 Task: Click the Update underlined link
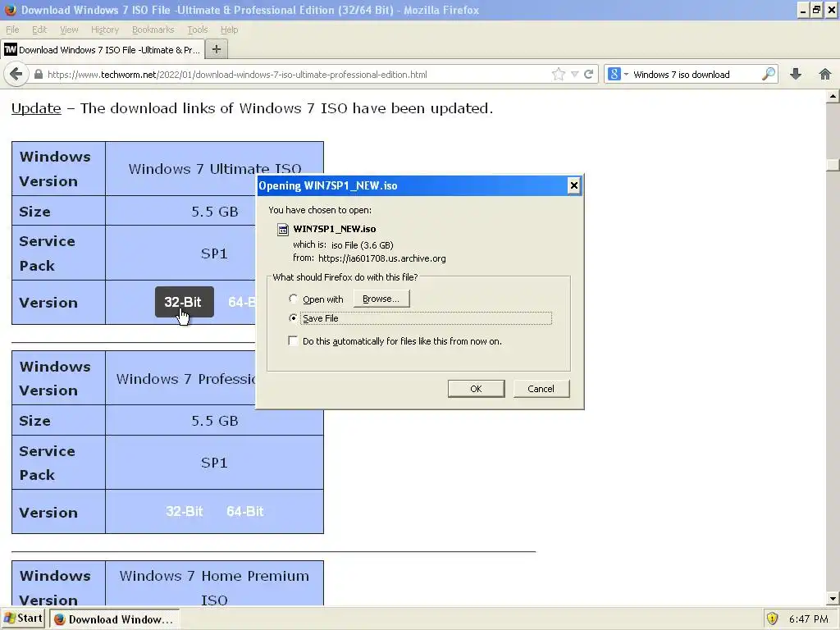(x=36, y=108)
